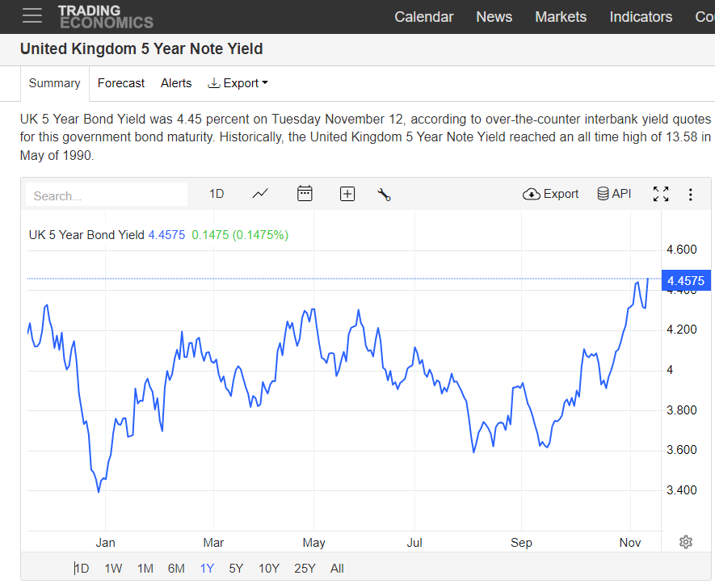This screenshot has width=715, height=588.
Task: Toggle fullscreen chart view icon
Action: click(x=661, y=194)
